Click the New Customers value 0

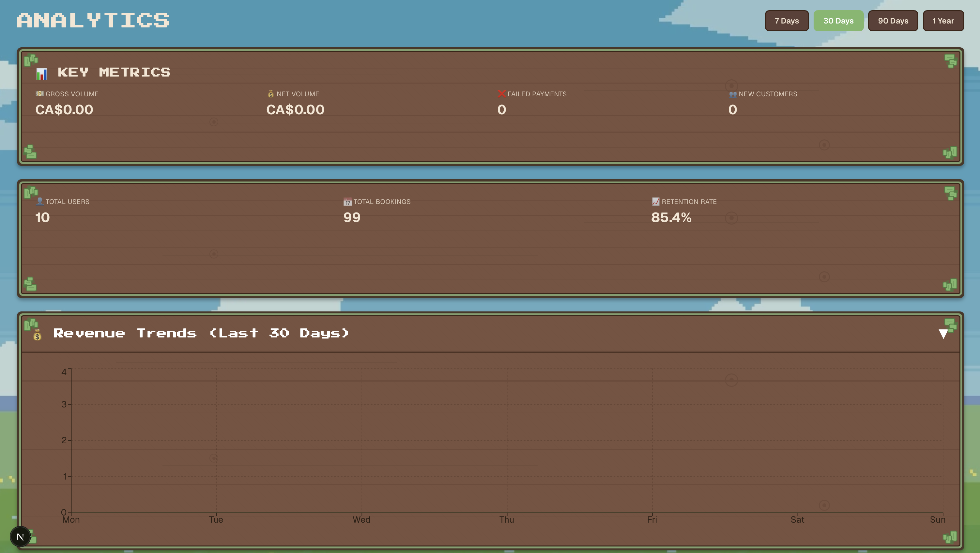pos(733,110)
